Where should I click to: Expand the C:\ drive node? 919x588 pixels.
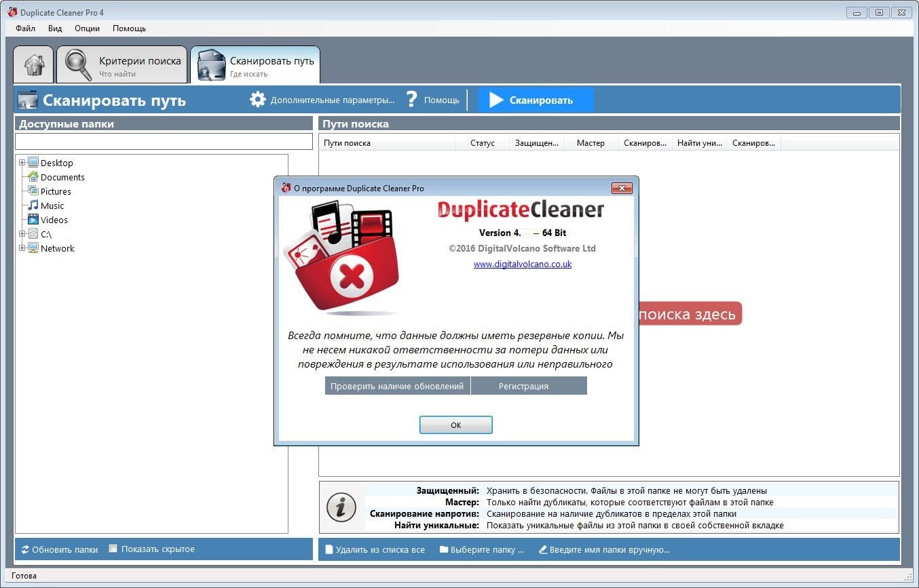click(22, 234)
